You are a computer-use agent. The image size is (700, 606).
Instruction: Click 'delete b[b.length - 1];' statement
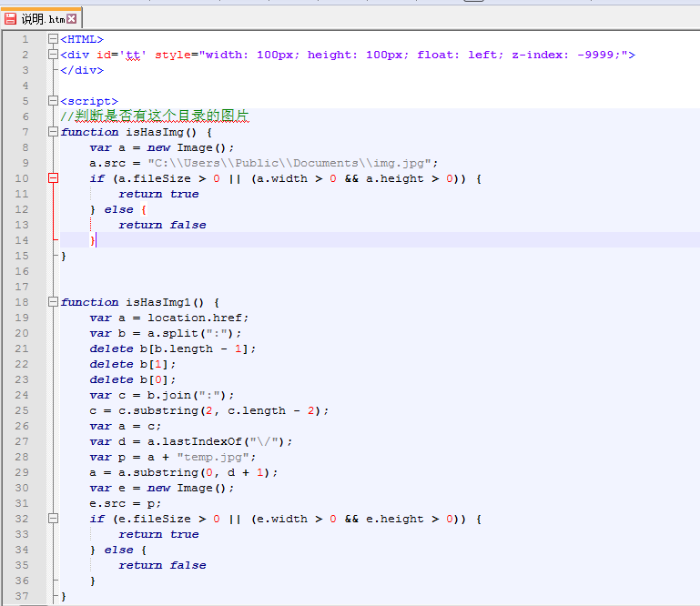click(x=172, y=349)
